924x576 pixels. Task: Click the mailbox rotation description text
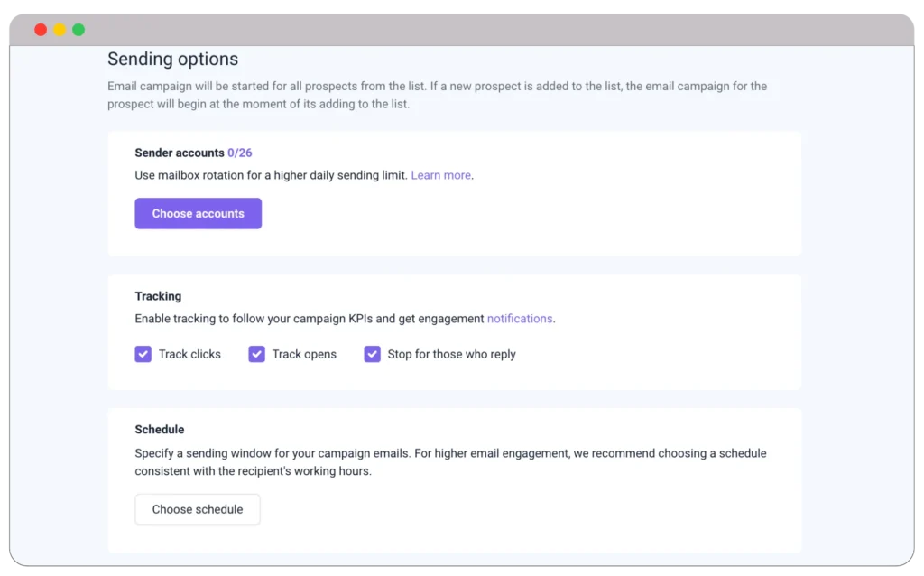pyautogui.click(x=271, y=175)
